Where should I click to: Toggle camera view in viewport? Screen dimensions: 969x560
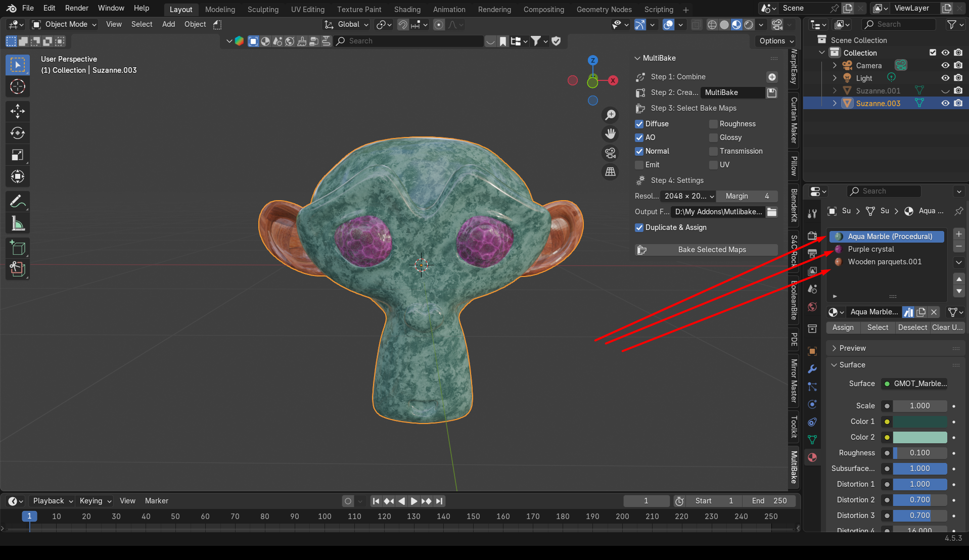coord(611,153)
